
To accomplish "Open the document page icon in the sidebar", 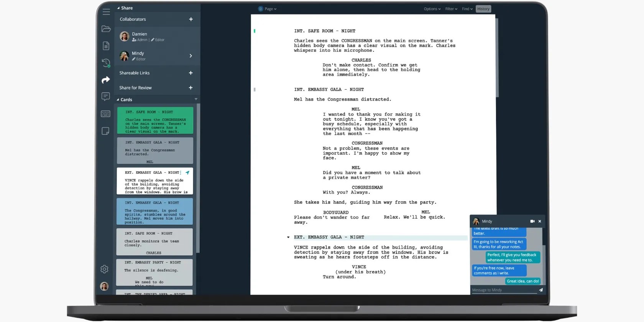I will (106, 46).
